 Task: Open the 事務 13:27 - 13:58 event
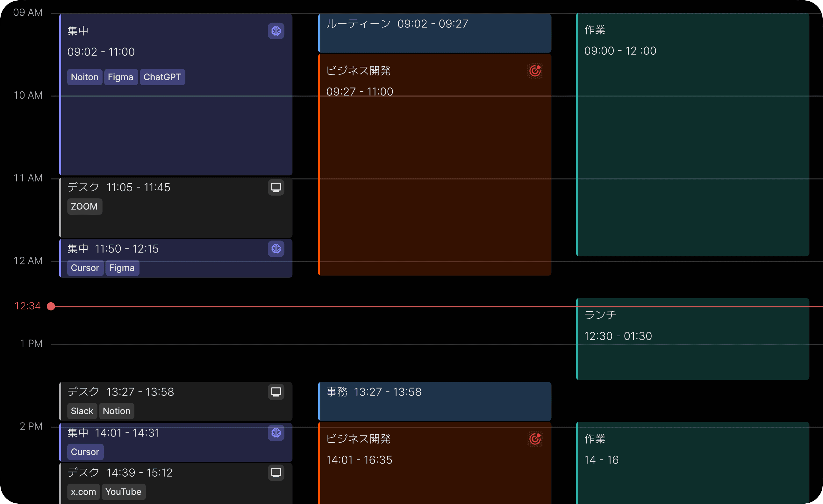tap(434, 402)
